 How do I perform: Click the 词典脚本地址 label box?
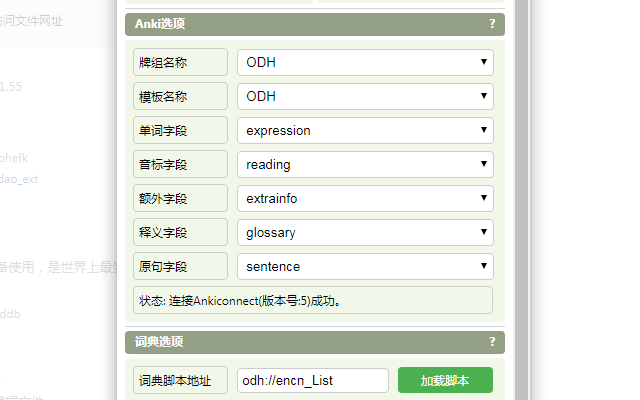click(x=180, y=380)
